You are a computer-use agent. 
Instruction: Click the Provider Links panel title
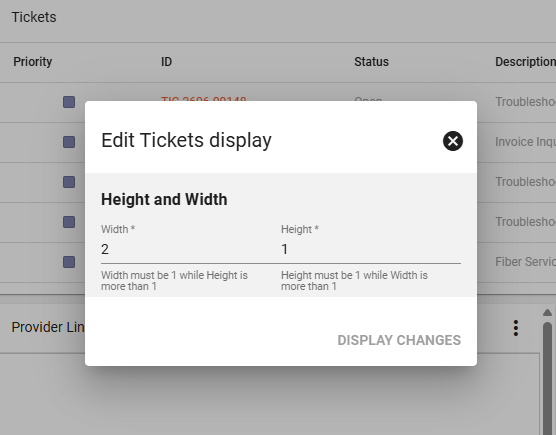tap(48, 327)
